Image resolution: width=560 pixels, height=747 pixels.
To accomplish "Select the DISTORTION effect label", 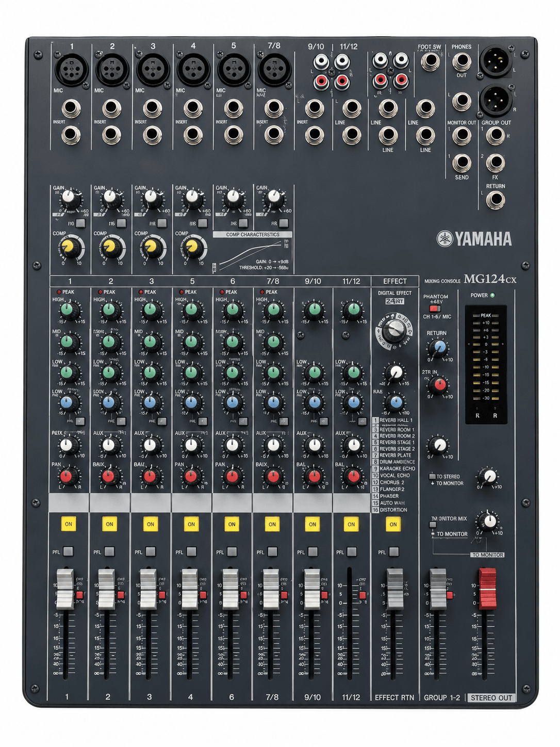I will pyautogui.click(x=393, y=510).
